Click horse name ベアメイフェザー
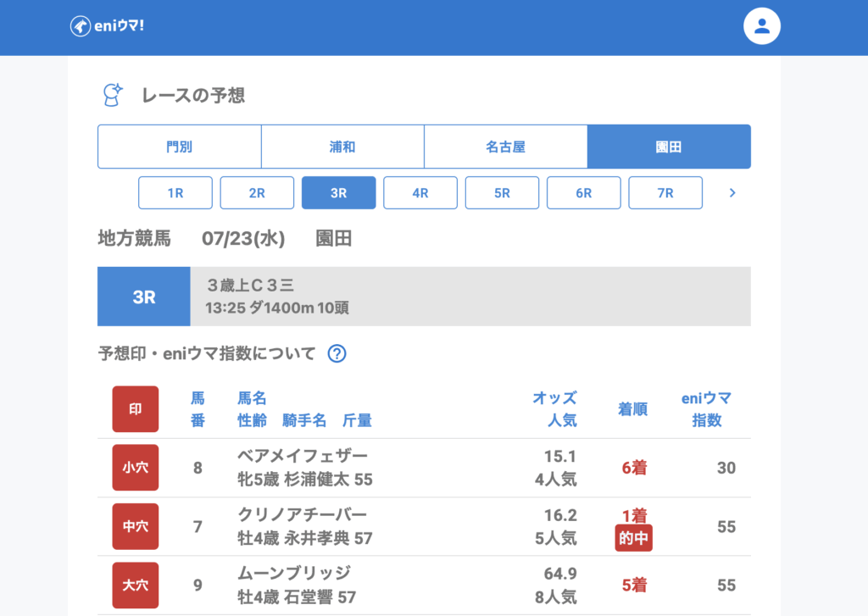 [x=303, y=456]
